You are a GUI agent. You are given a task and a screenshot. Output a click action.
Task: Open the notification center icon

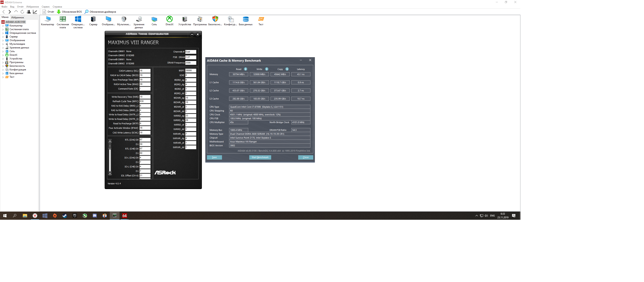tap(514, 216)
